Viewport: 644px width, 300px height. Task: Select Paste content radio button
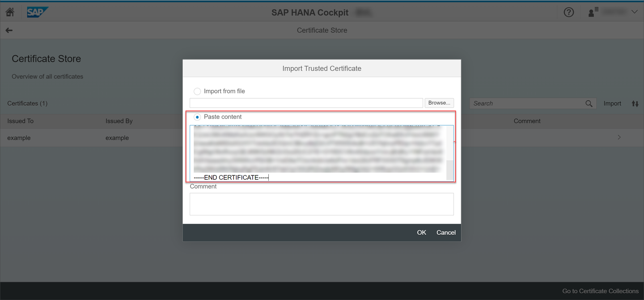click(x=197, y=117)
